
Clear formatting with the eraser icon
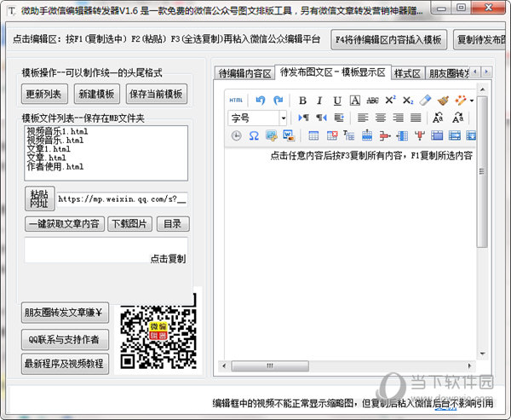point(425,101)
